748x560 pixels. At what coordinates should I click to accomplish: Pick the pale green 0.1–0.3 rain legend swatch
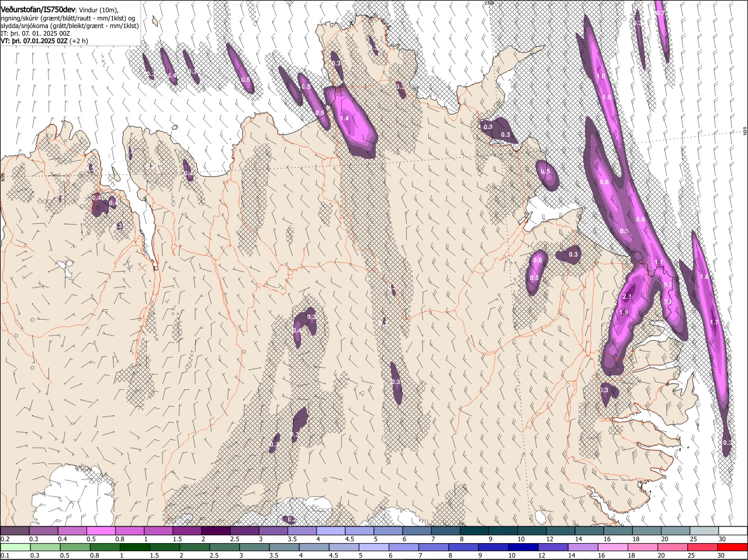[x=15, y=547]
